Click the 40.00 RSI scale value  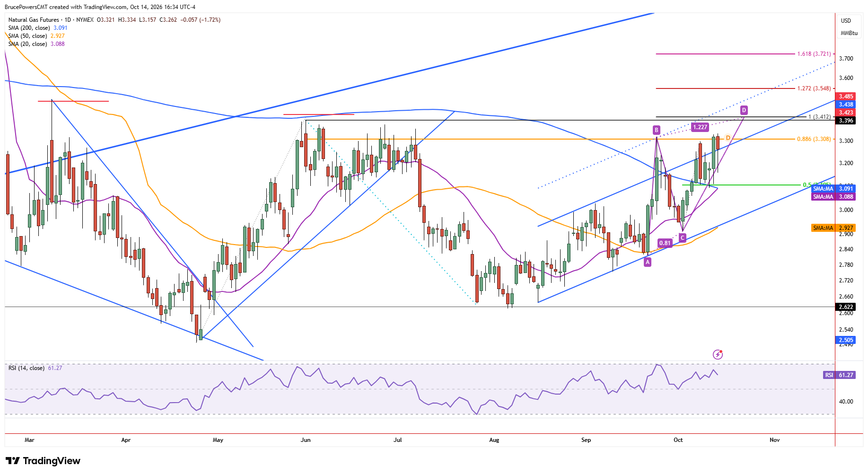click(846, 402)
